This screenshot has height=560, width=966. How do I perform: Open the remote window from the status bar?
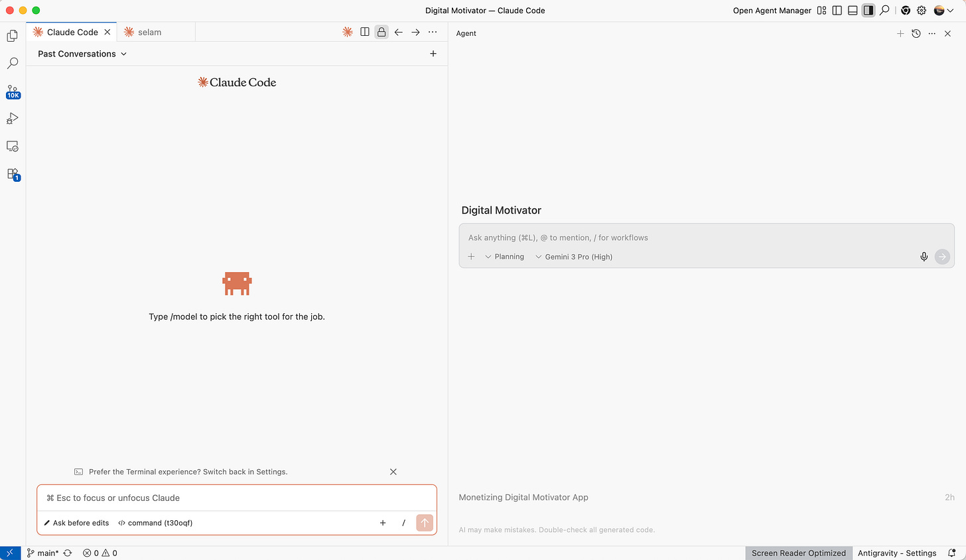(10, 553)
